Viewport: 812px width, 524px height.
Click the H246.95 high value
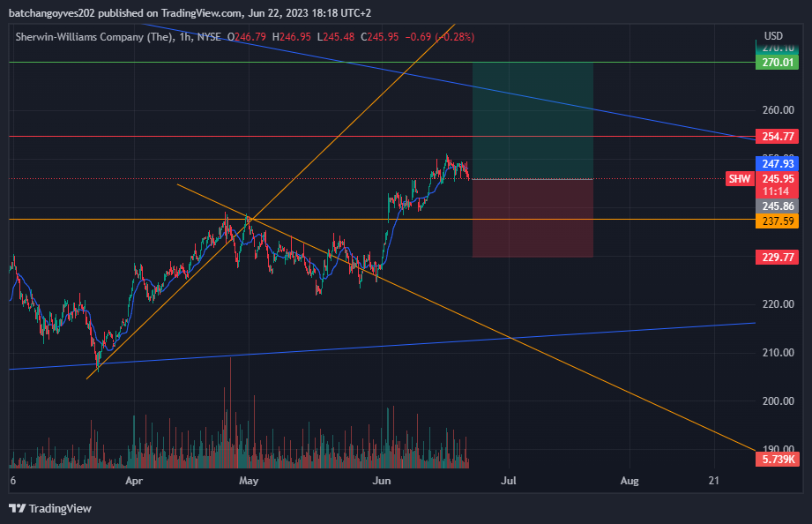pos(292,37)
